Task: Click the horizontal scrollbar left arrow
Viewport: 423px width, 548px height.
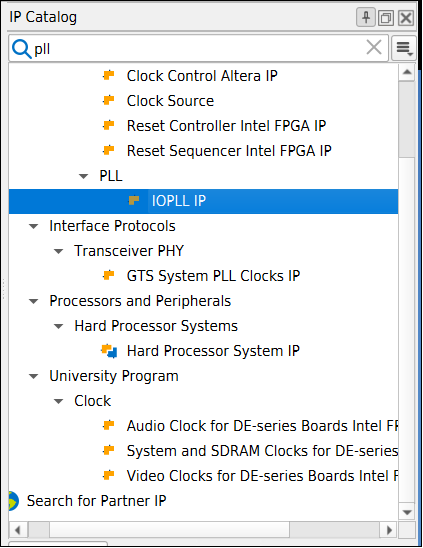Action: [17, 530]
